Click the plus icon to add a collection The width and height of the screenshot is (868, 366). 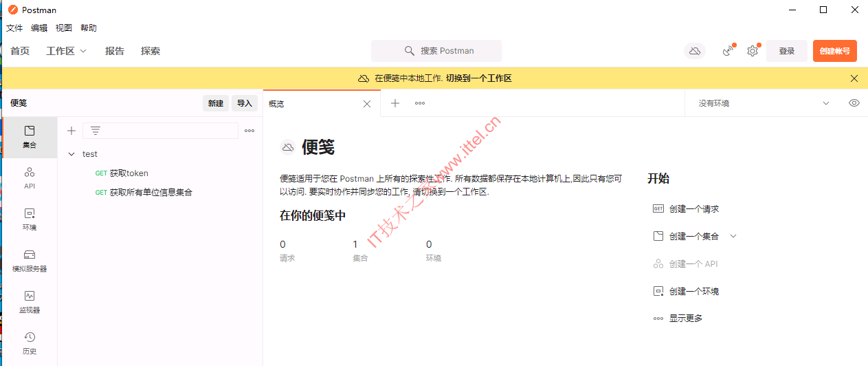71,131
